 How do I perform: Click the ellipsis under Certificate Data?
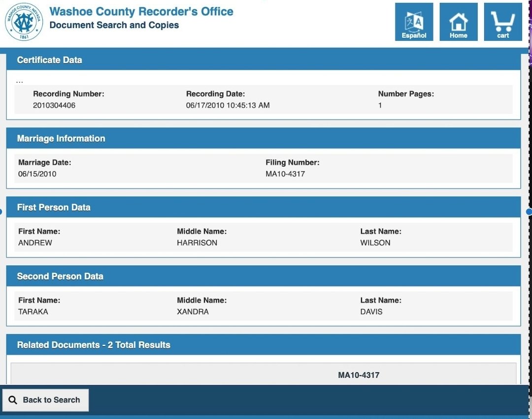pyautogui.click(x=19, y=82)
